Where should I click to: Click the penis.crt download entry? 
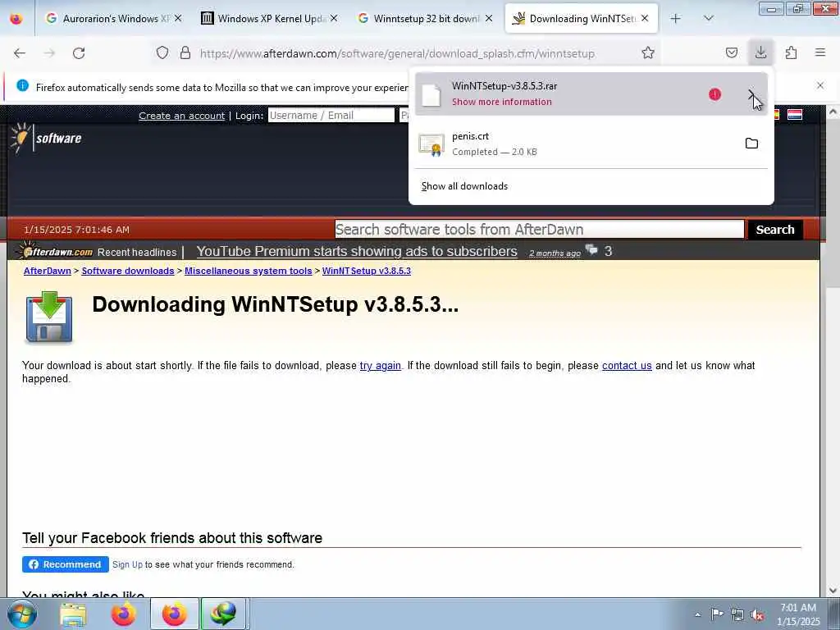(x=591, y=144)
